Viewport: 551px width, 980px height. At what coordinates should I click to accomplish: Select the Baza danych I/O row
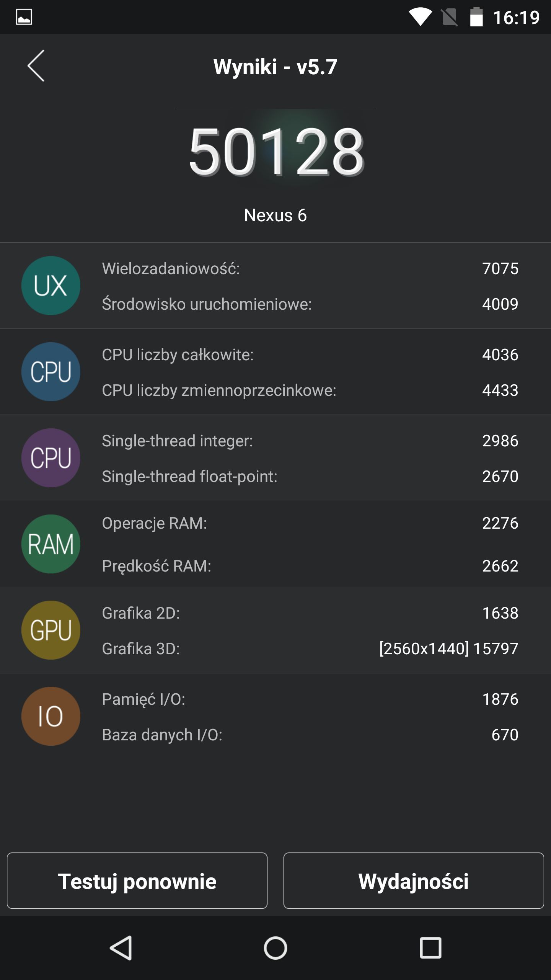[x=310, y=735]
